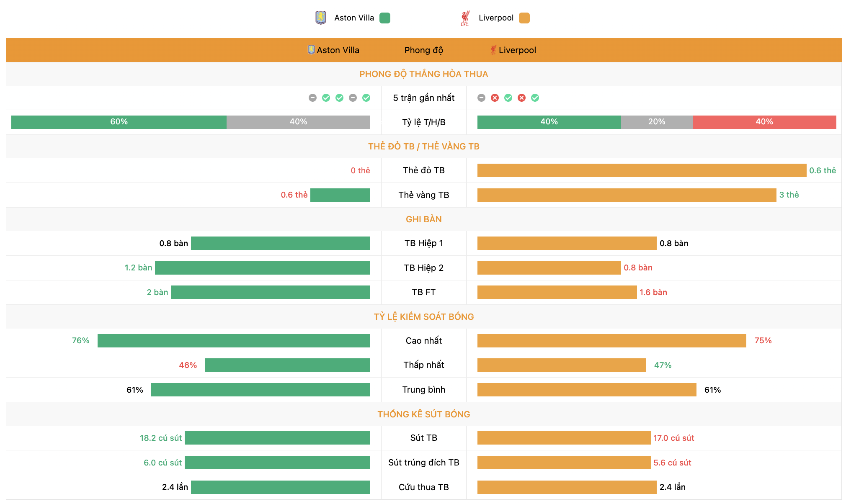Click the Aston Villa 6.0 cú sút value
This screenshot has height=504, width=846.
[x=162, y=463]
